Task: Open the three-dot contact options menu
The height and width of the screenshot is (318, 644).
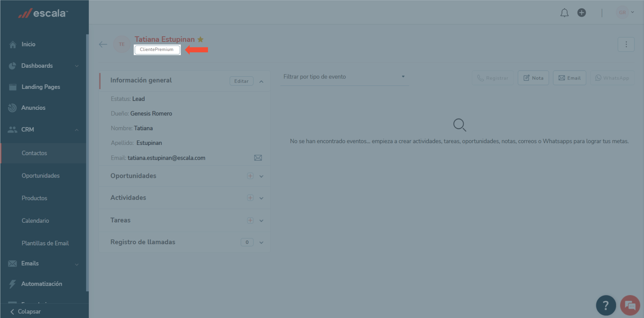Action: 626,44
